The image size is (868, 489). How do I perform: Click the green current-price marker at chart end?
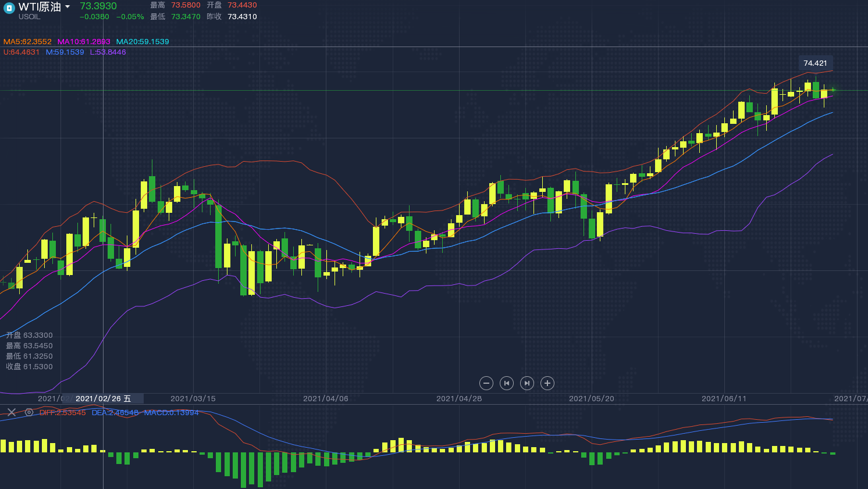point(833,90)
